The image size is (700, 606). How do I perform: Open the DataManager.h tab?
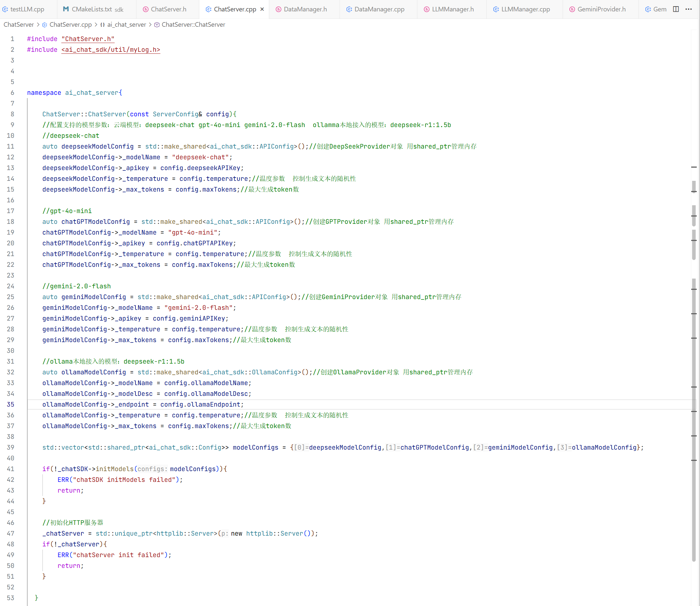[305, 9]
